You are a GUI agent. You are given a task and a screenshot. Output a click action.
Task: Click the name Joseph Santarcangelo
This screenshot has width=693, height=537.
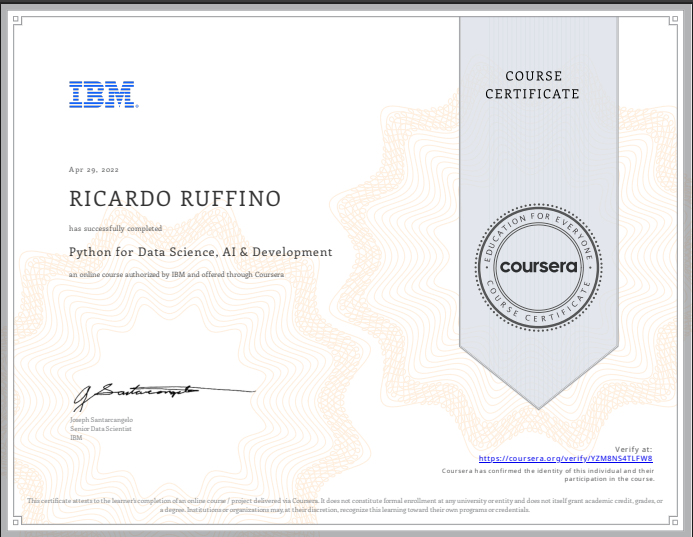click(101, 420)
